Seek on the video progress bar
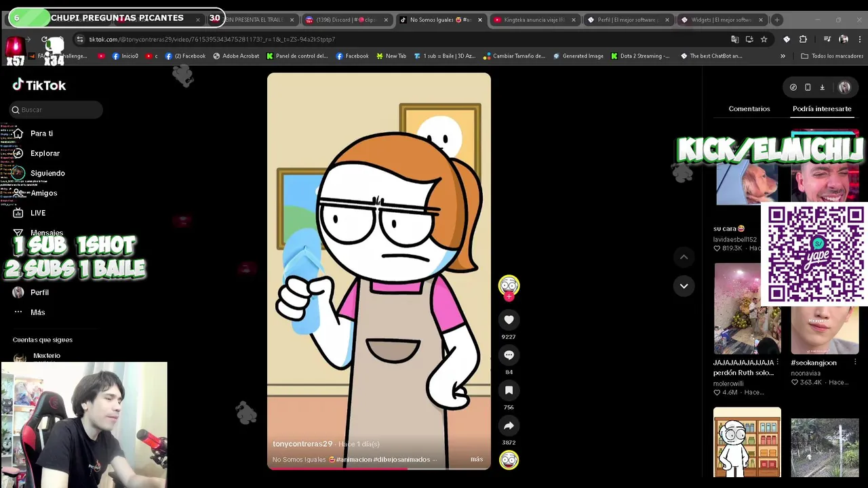 [x=378, y=468]
